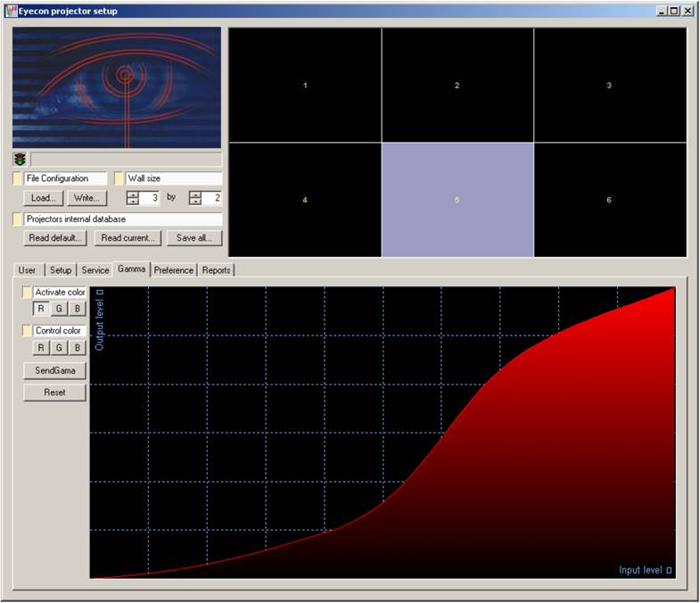Screen dimensions: 700x603
Task: Select projector cell 6 in wall grid
Action: [x=610, y=200]
